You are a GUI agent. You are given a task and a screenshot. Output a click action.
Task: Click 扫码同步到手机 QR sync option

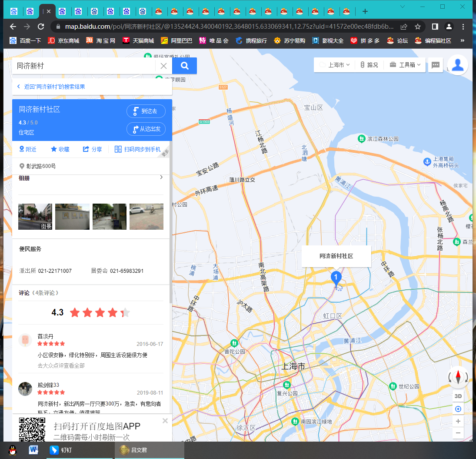[137, 149]
